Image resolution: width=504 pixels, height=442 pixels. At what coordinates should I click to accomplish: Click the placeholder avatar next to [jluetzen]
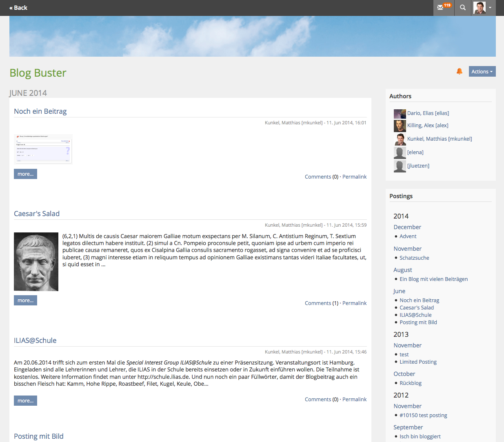point(400,166)
